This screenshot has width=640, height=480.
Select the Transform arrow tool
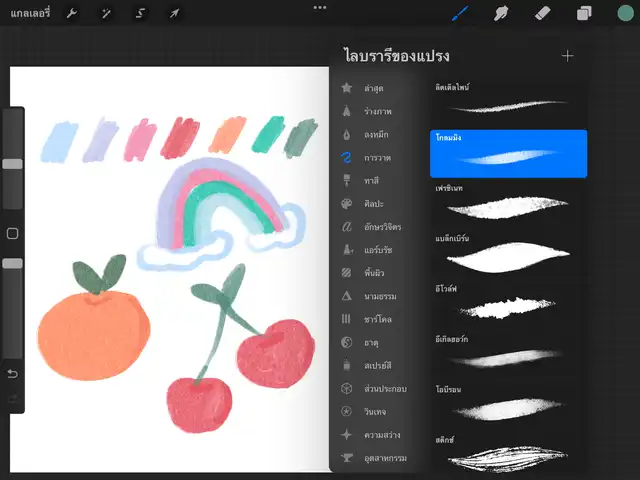(174, 13)
